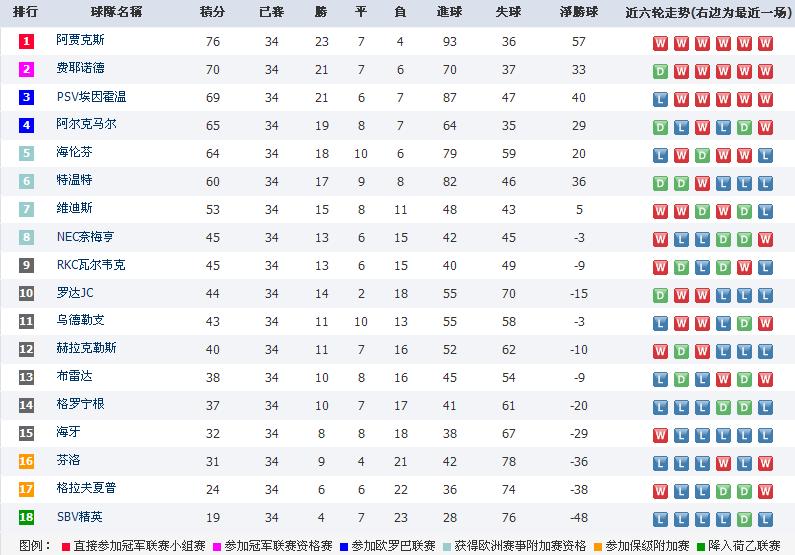Click the green rank 18 badge
This screenshot has height=555, width=795.
(26, 517)
